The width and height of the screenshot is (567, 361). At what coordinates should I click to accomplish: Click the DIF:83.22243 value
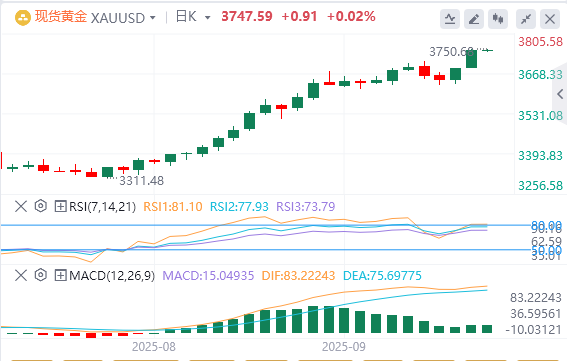pyautogui.click(x=298, y=276)
